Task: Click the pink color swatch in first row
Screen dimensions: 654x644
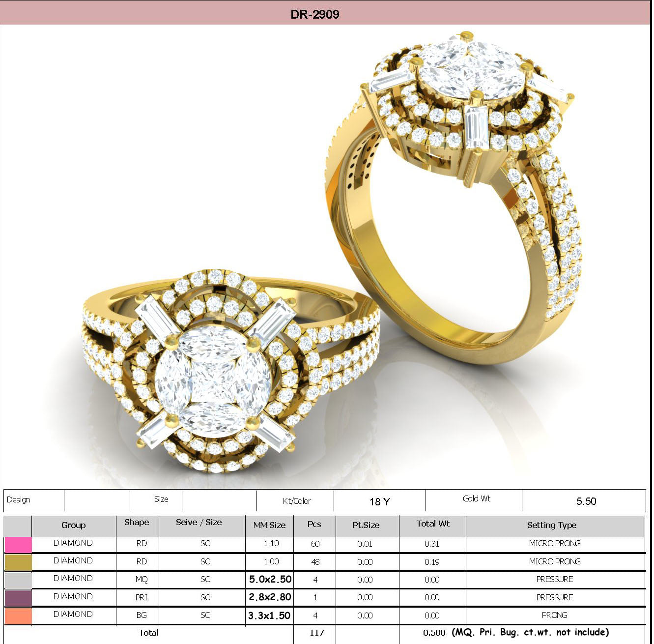Action: point(18,544)
